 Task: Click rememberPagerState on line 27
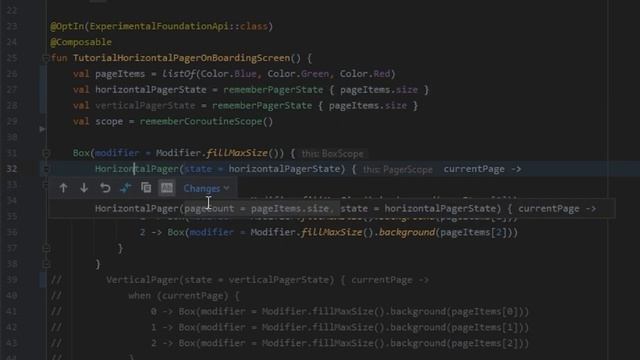(x=273, y=90)
